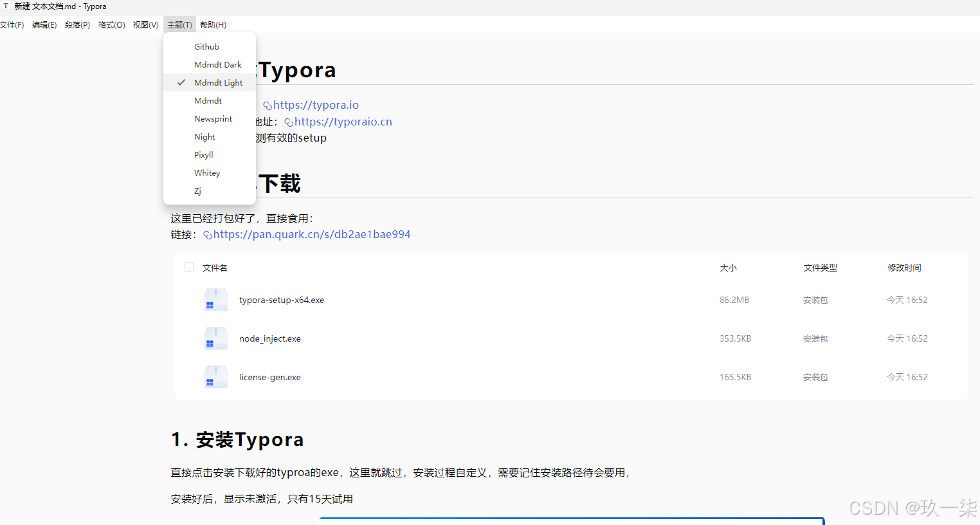
Task: Select the Zj theme
Action: click(210, 191)
